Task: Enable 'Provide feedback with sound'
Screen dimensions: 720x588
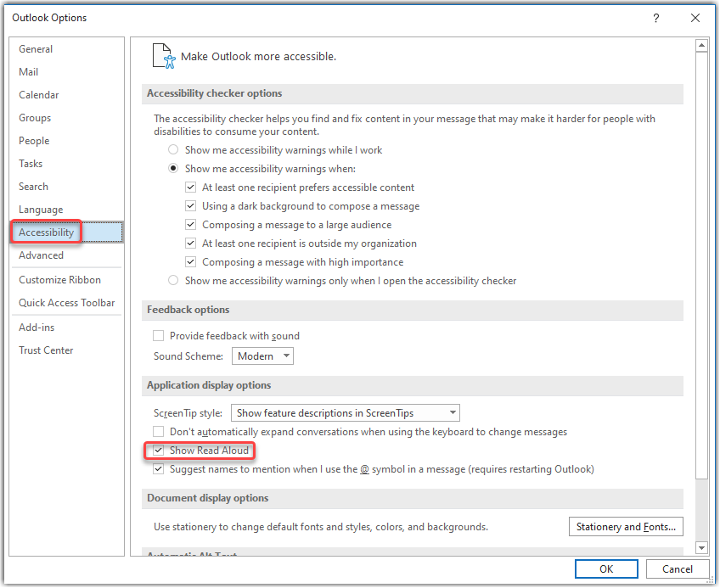Action: 158,335
